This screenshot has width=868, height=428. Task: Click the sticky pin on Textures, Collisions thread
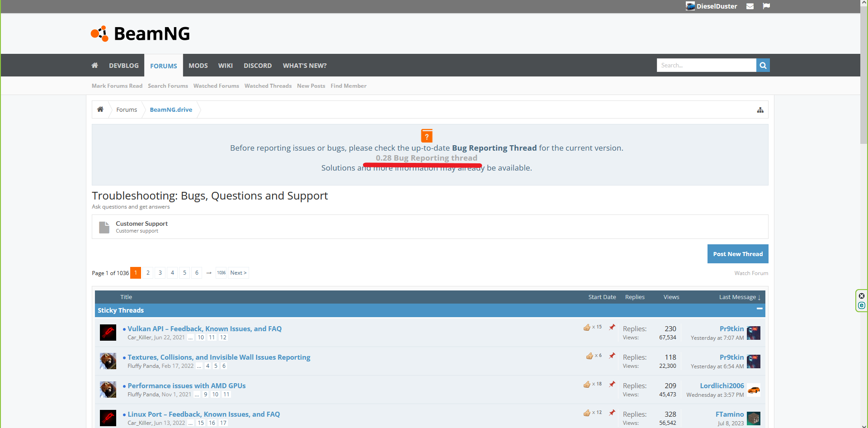(x=612, y=356)
